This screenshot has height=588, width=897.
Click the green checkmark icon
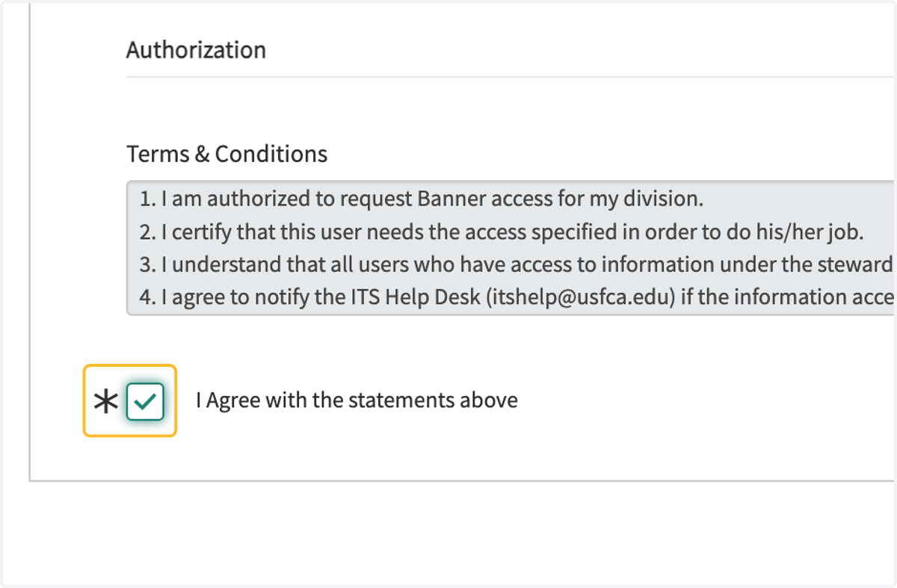pyautogui.click(x=145, y=402)
